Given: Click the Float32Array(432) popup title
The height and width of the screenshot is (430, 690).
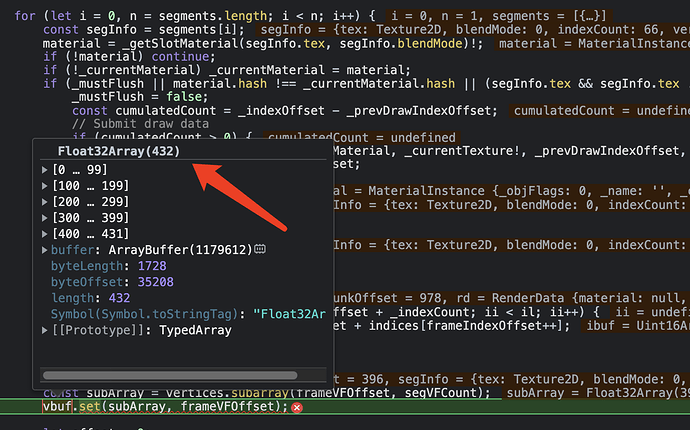Looking at the screenshot, I should point(119,151).
